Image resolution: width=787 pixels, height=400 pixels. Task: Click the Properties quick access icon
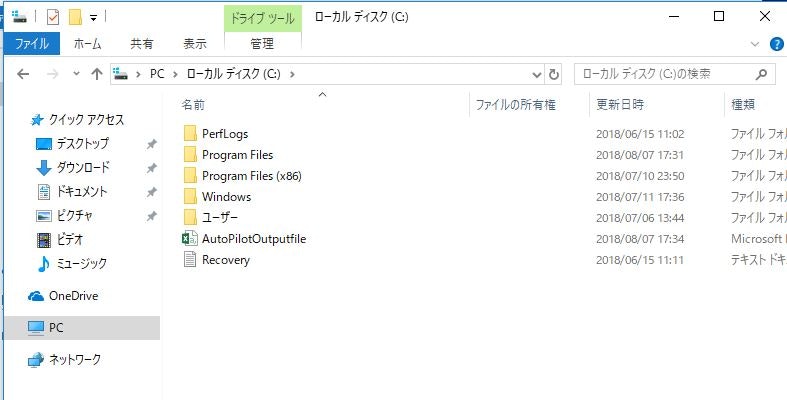pyautogui.click(x=53, y=17)
